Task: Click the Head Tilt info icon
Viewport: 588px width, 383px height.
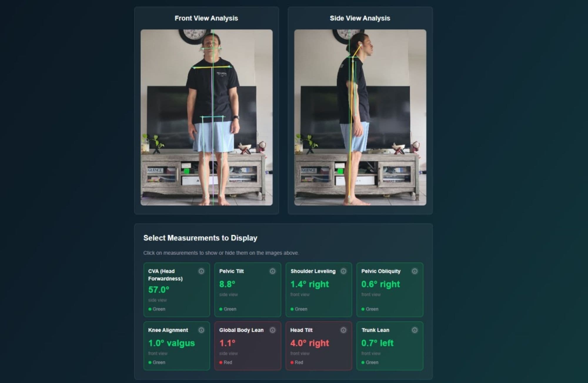Action: 343,330
